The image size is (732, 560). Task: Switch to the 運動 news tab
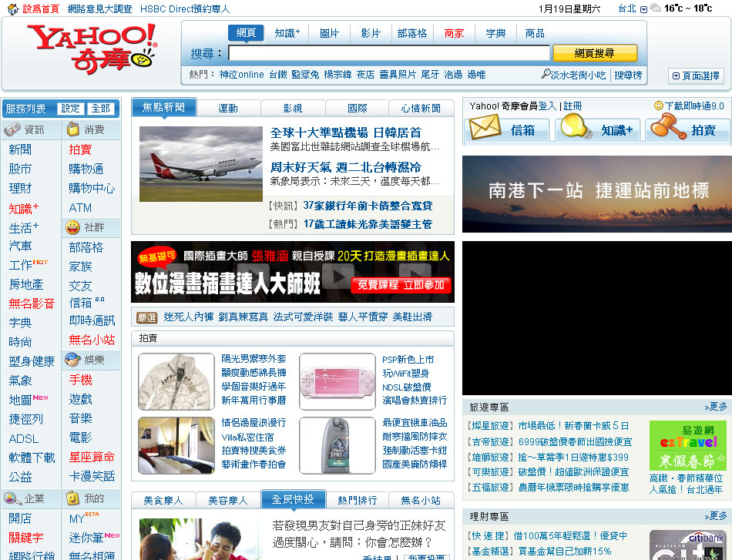[228, 108]
